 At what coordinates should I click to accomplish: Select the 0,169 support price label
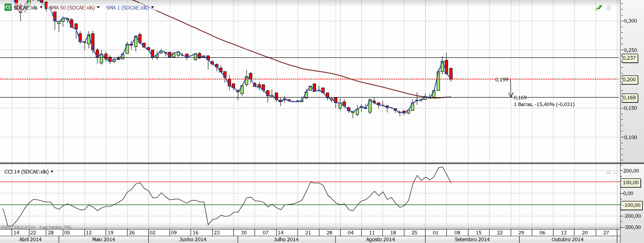click(x=630, y=98)
